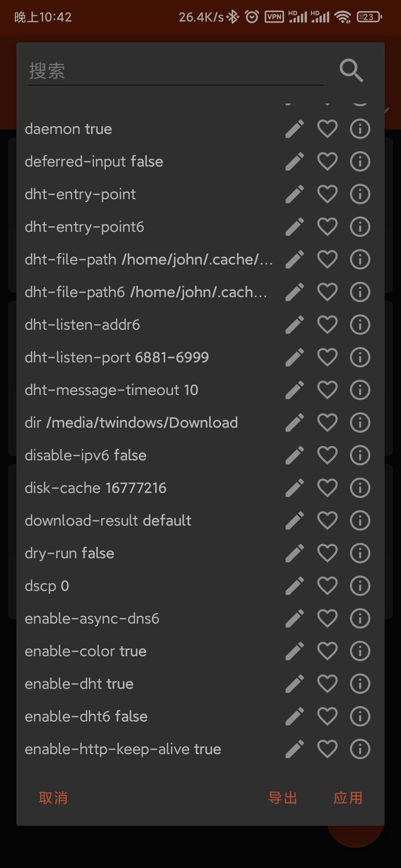
Task: Favorite the download-result option
Action: (327, 521)
